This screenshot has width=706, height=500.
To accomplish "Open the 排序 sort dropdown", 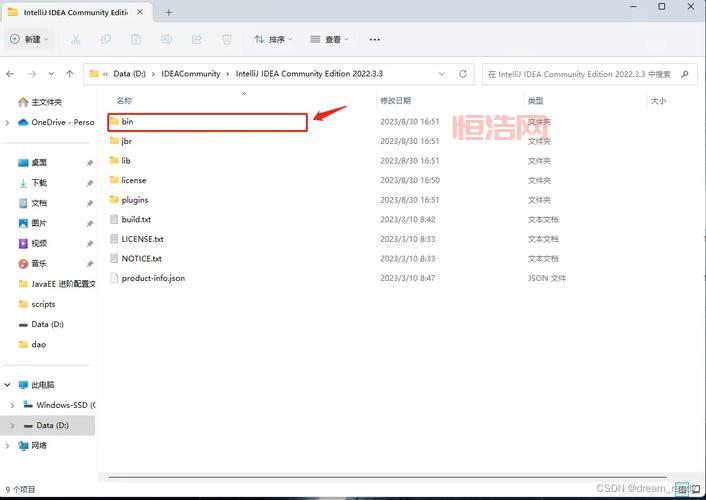I will point(273,39).
